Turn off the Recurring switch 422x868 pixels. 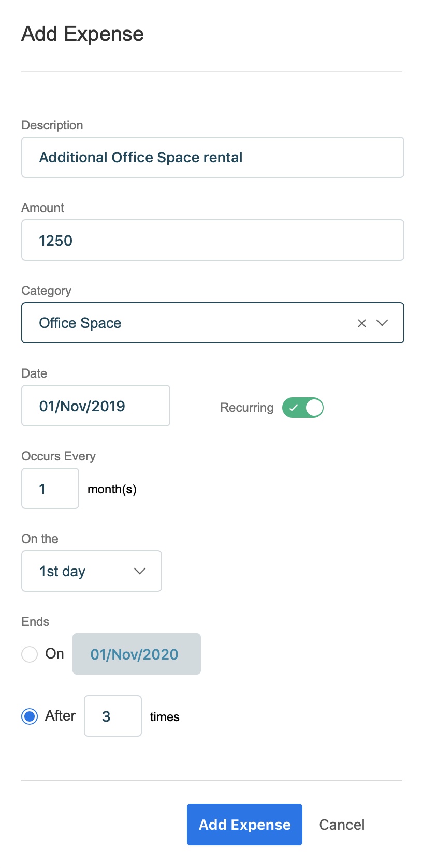pos(303,408)
